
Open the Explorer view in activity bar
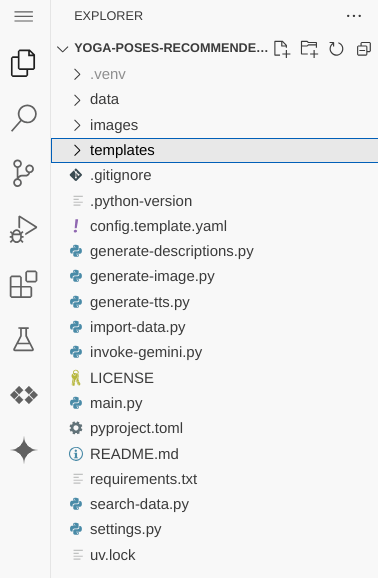[23, 63]
